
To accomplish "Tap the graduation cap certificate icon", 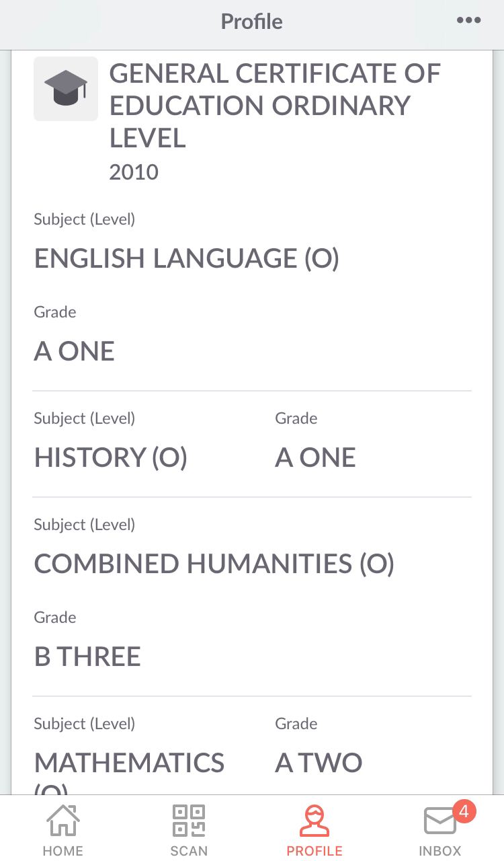I will point(66,89).
